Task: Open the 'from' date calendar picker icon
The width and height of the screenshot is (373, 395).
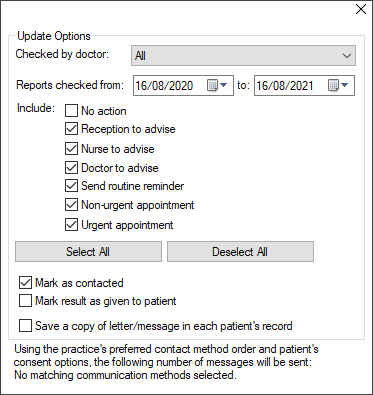Action: 217,86
